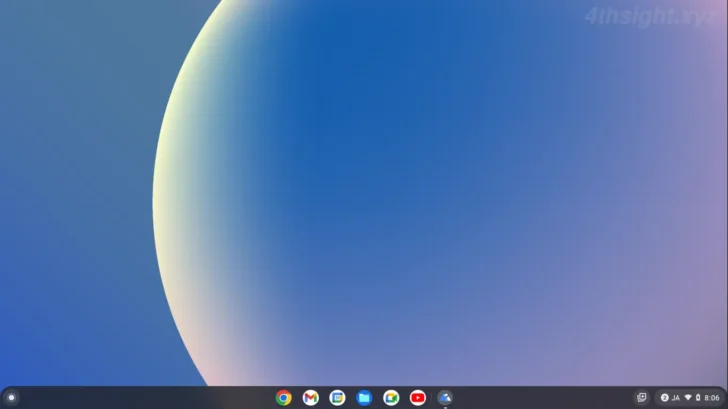
Task: Open Google Calendar shelf icon
Action: pos(338,398)
